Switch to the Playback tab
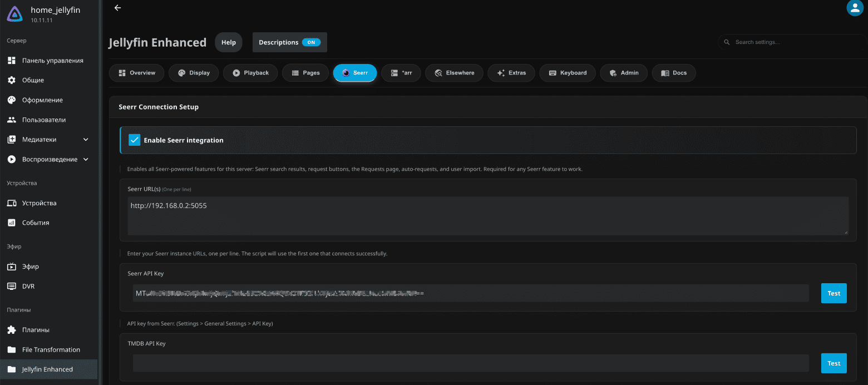The width and height of the screenshot is (868, 385). coord(250,73)
